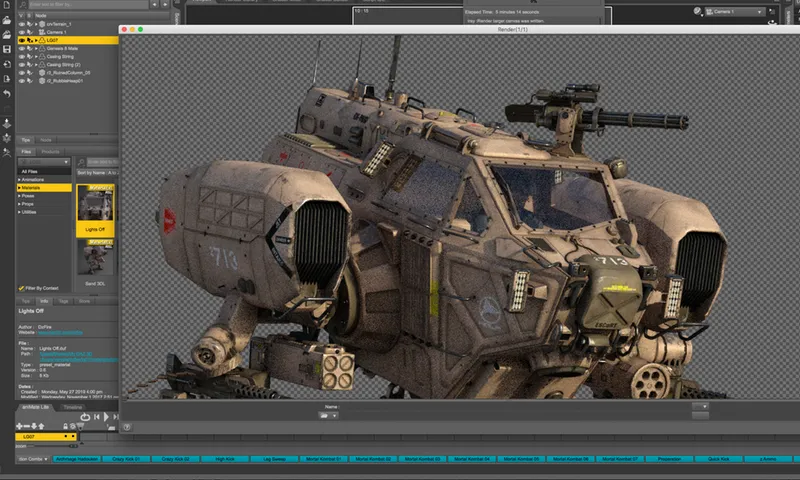Expand the Casing String (2) node
Image resolution: width=800 pixels, height=480 pixels.
[36, 65]
